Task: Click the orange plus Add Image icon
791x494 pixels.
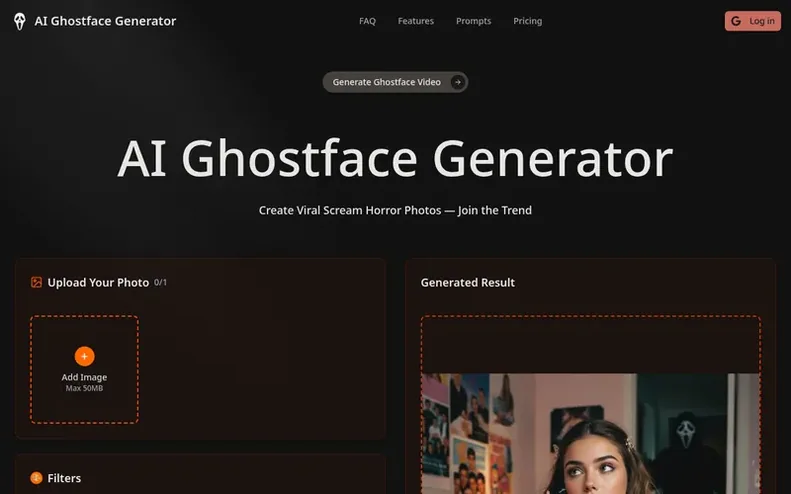Action: (x=84, y=356)
